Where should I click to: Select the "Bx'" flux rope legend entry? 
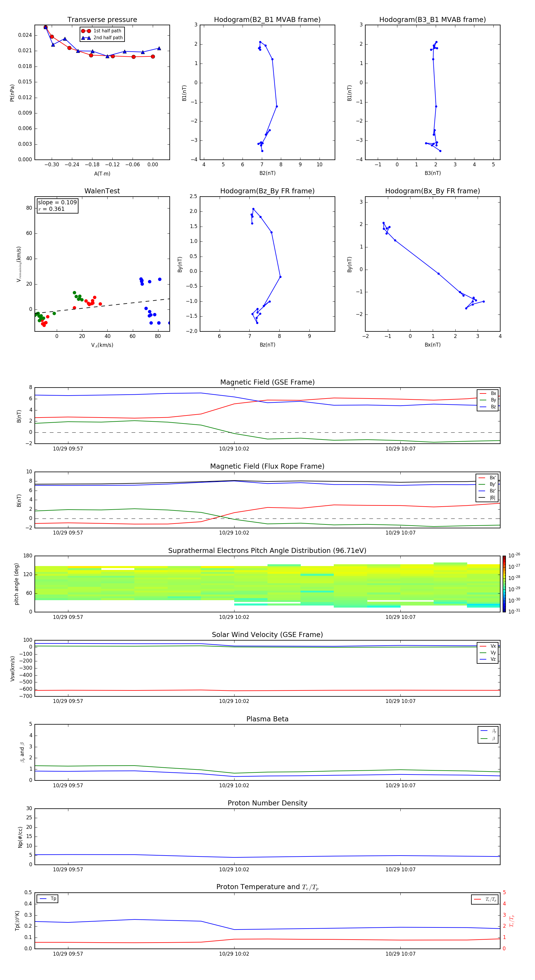coord(487,478)
